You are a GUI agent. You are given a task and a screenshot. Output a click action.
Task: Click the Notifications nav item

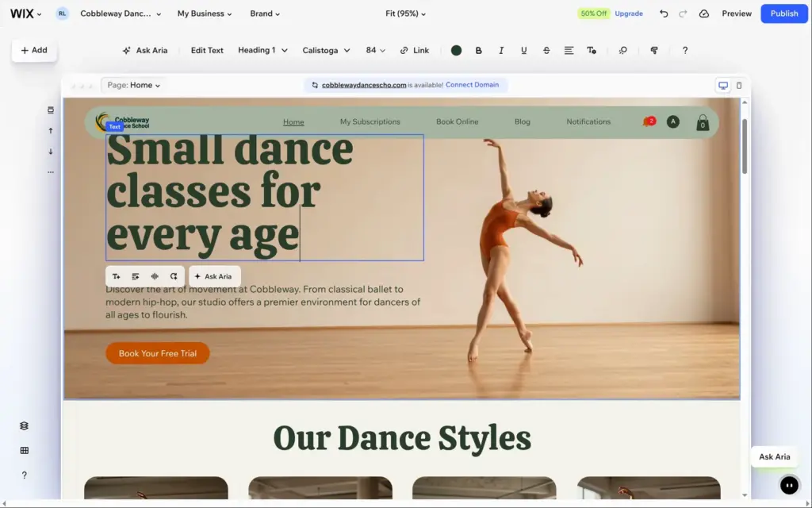[x=588, y=121]
